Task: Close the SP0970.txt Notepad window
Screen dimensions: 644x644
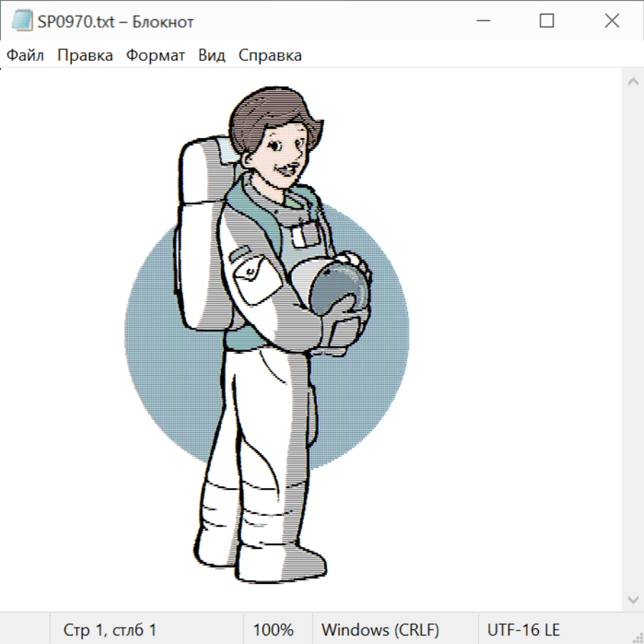Action: click(612, 21)
